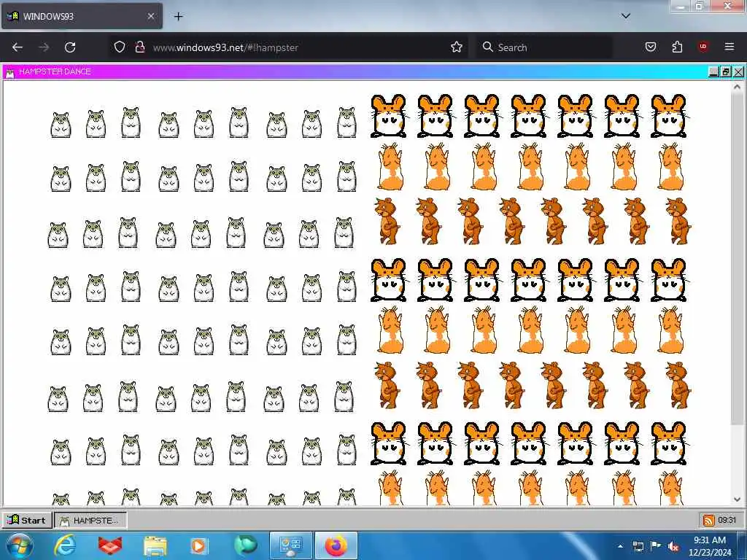Screen dimensions: 747x560
Task: Close the HAMPSTER DANCE window
Action: click(738, 72)
